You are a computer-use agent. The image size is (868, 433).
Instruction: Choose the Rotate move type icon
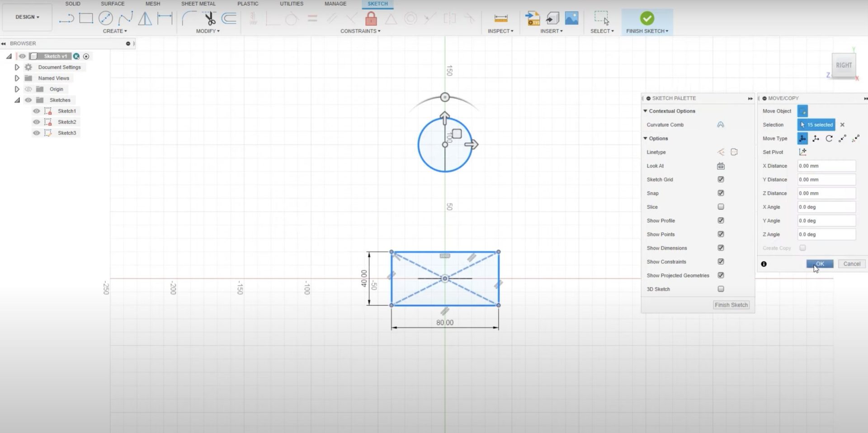pyautogui.click(x=829, y=139)
